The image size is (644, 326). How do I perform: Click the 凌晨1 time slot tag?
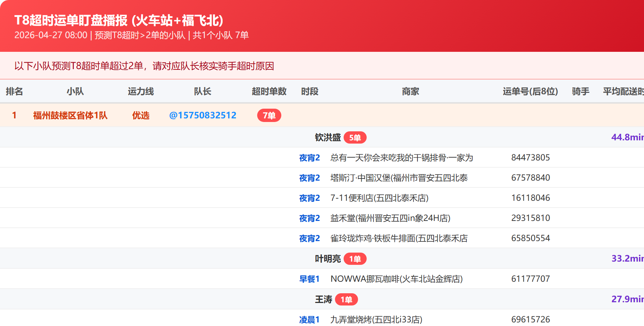[309, 320]
